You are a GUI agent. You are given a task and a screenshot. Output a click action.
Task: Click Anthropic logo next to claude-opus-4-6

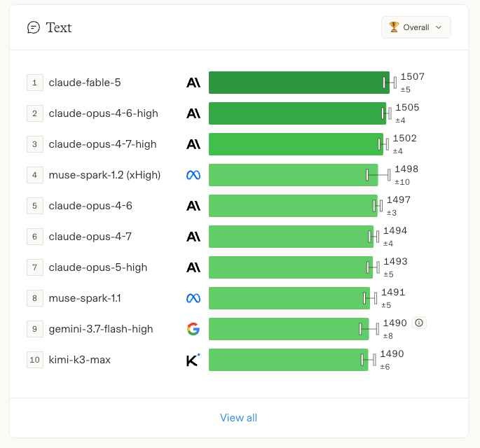click(193, 206)
